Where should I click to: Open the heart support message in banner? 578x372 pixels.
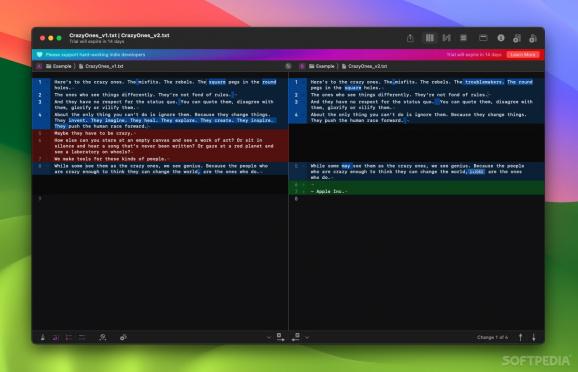pyautogui.click(x=92, y=55)
